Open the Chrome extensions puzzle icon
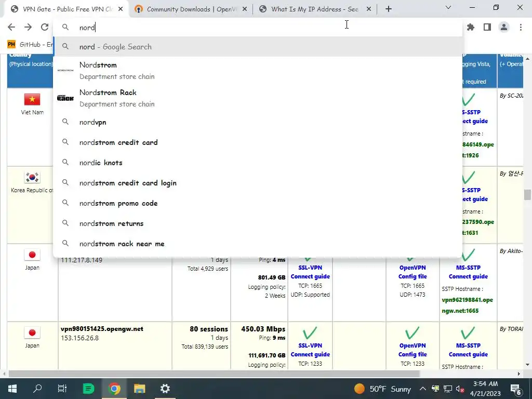This screenshot has height=399, width=532. (471, 27)
